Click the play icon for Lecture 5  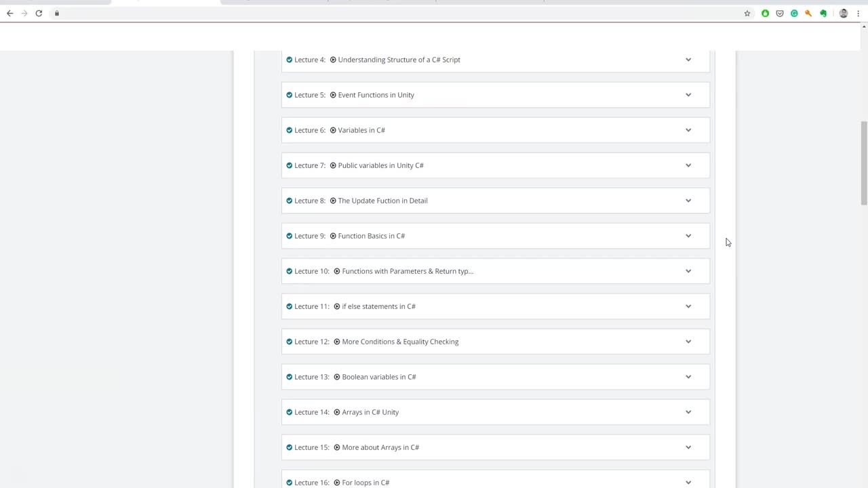coord(333,95)
